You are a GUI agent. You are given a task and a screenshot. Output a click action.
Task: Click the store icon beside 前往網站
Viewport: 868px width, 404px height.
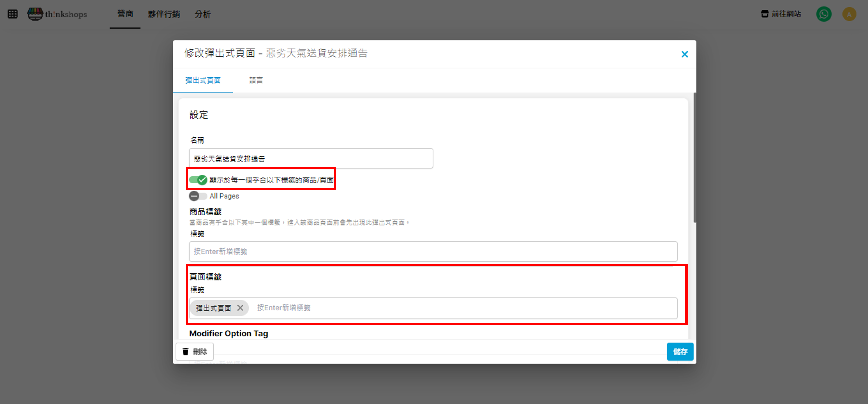tap(764, 14)
